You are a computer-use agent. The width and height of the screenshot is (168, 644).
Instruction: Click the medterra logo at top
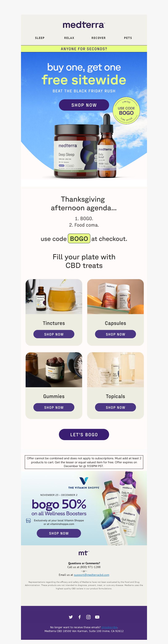pos(84,25)
